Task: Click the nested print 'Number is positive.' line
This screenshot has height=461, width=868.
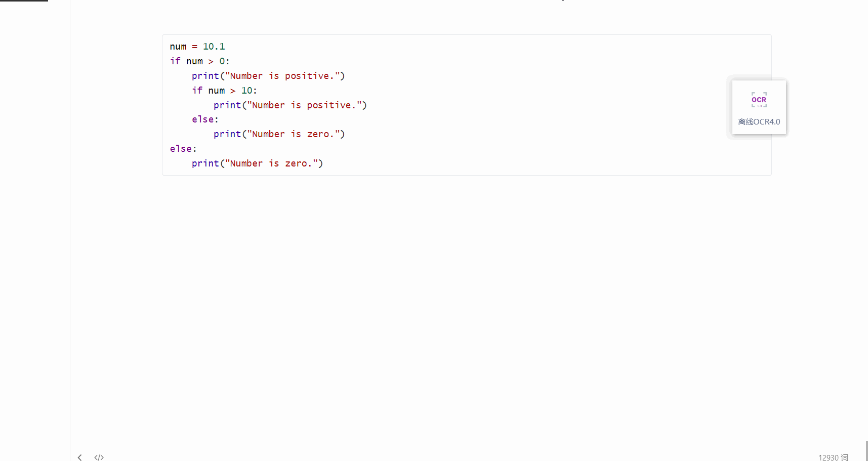Action: (290, 105)
